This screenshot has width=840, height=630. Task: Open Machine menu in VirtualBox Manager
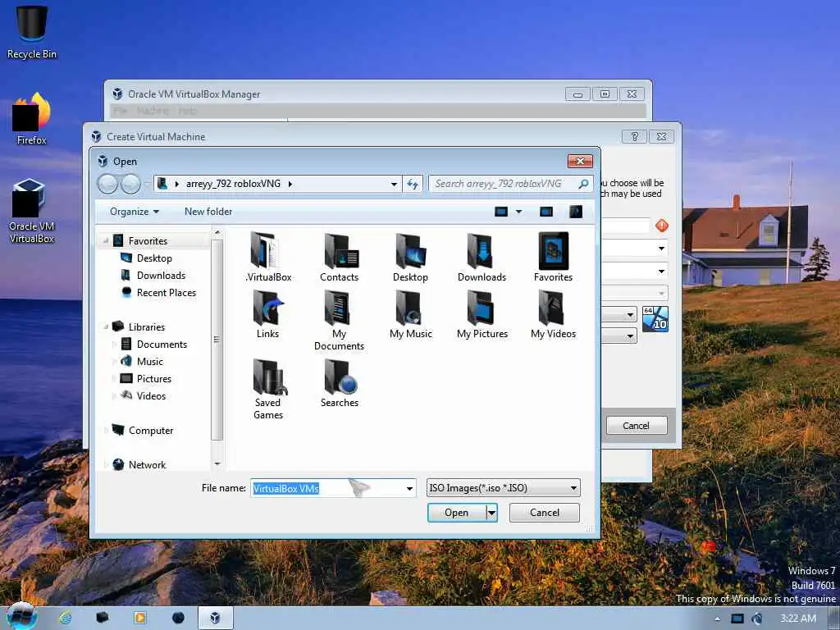153,111
